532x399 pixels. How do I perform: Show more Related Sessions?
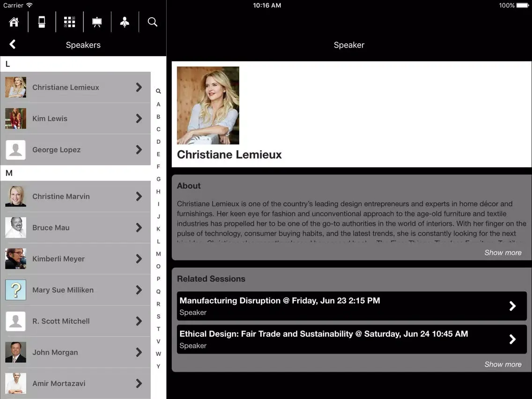click(503, 364)
